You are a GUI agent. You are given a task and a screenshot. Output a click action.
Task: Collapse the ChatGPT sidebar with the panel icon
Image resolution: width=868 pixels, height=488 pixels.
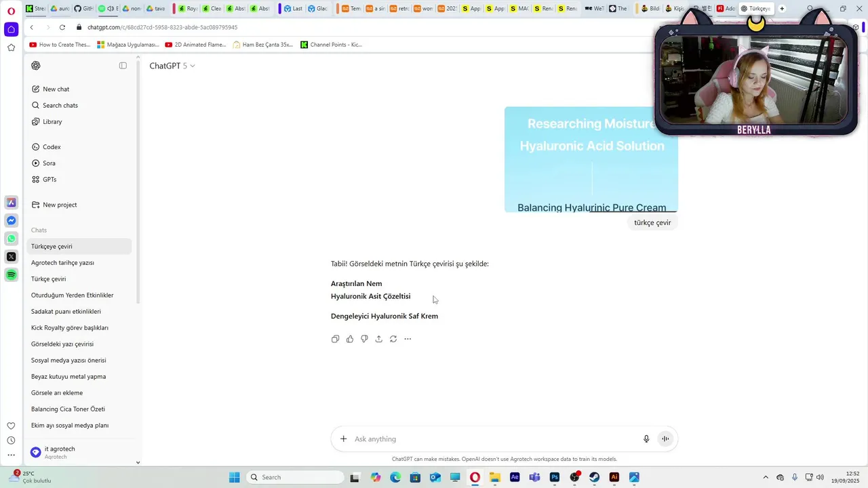coord(123,66)
